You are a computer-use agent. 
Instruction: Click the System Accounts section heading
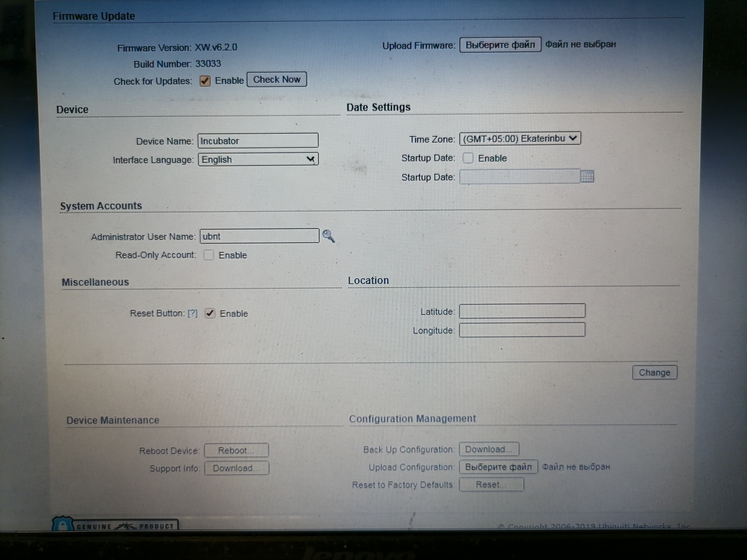click(101, 206)
